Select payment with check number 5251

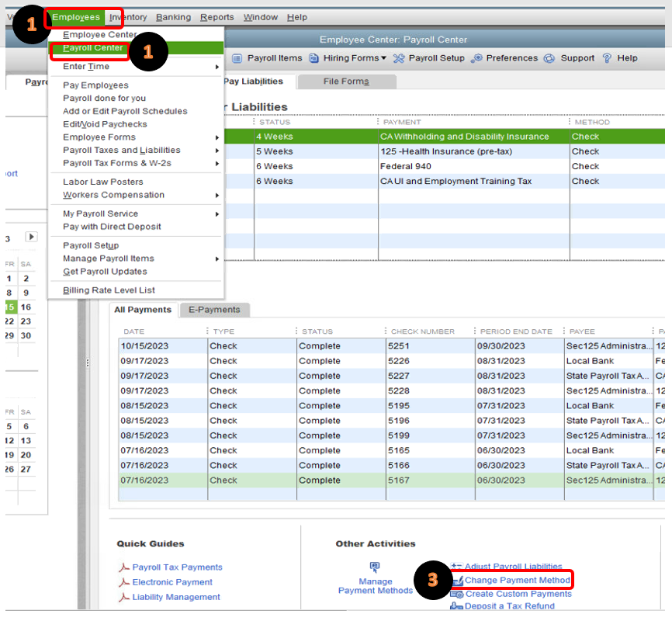(x=392, y=346)
